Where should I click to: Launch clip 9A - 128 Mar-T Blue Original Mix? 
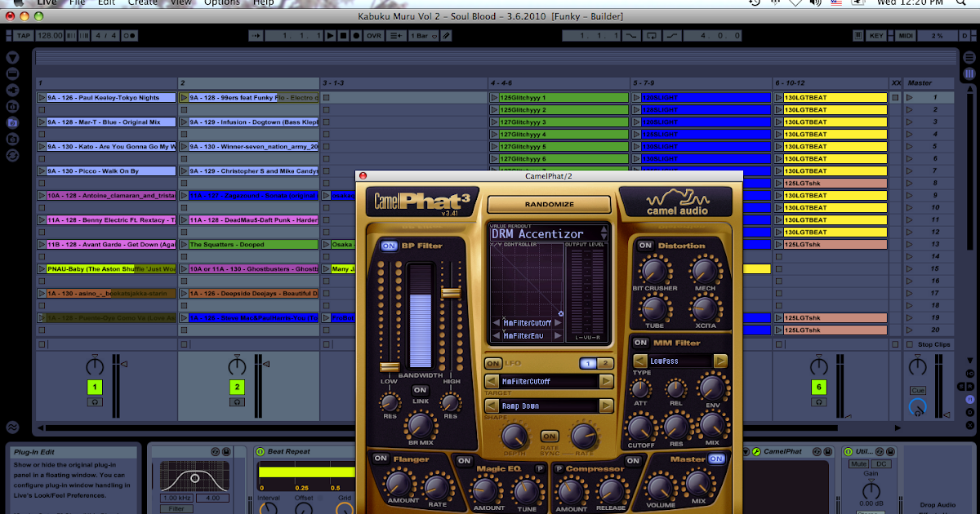pyautogui.click(x=42, y=122)
